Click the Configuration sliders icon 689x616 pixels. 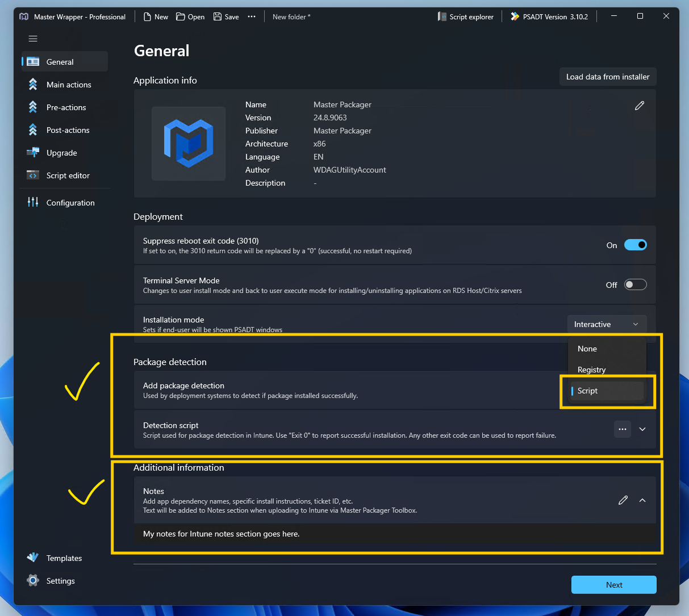33,202
